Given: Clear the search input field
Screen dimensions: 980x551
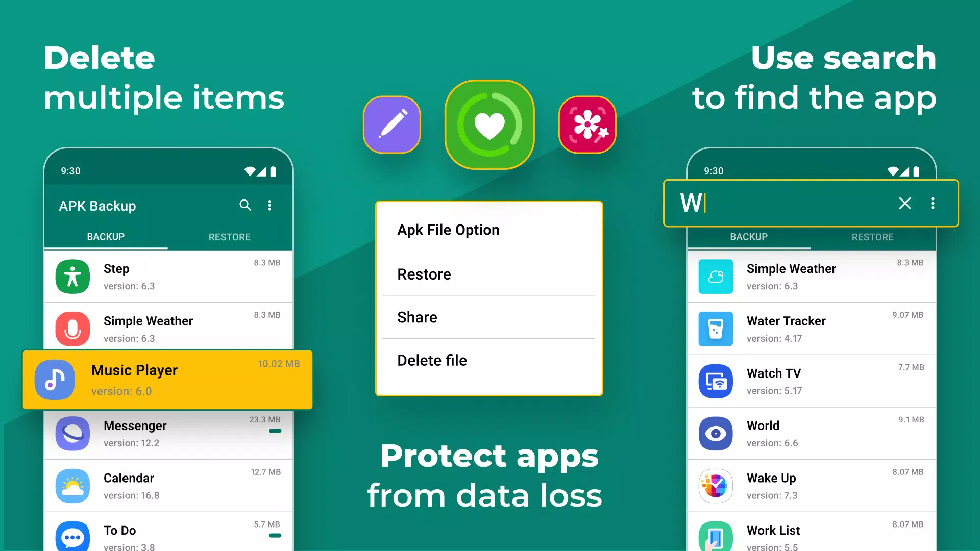Looking at the screenshot, I should coord(904,203).
